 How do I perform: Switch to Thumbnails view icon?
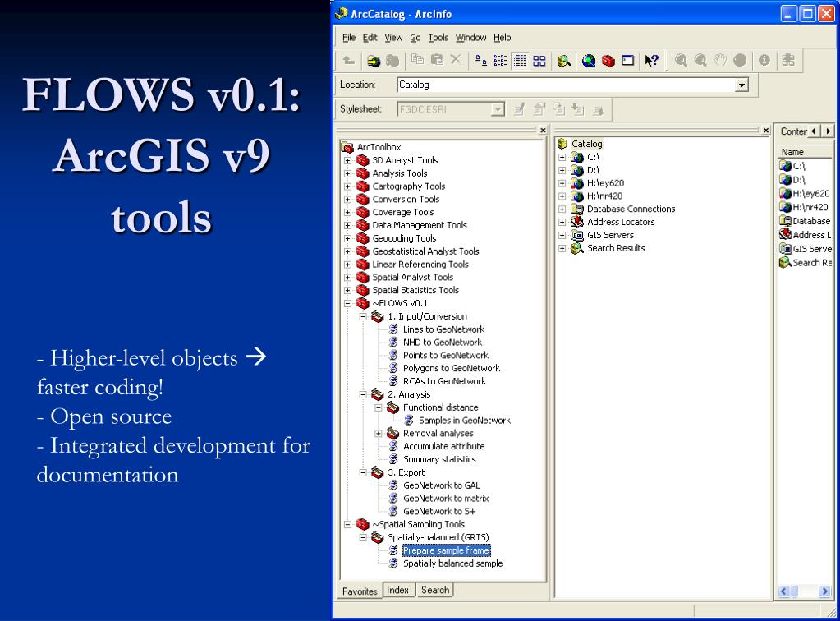539,61
